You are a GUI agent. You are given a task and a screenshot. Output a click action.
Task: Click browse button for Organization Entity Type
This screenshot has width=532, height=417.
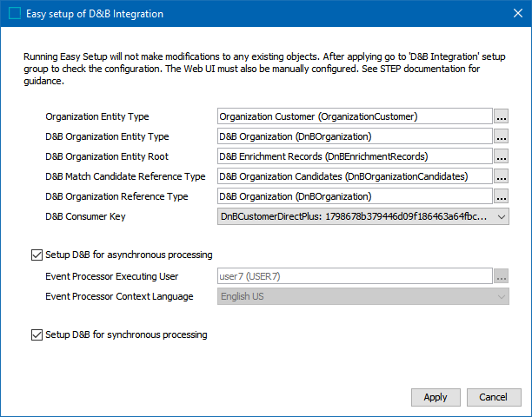point(502,116)
